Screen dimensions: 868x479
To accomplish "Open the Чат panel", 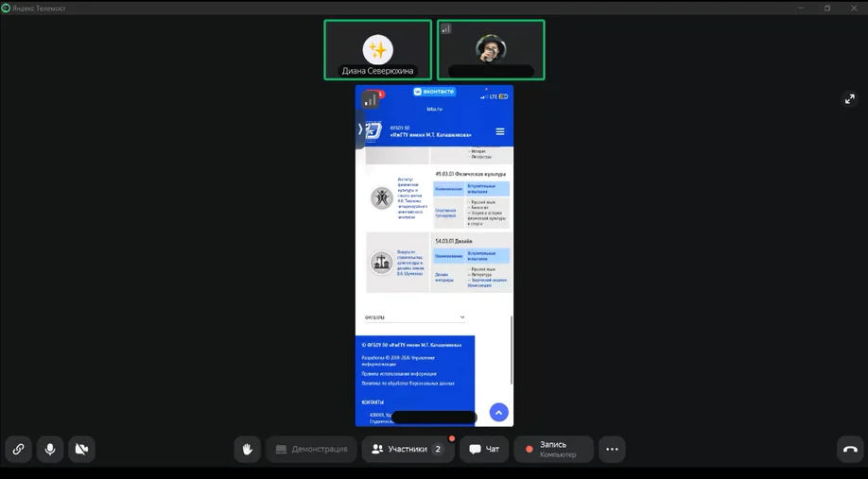I will pos(484,449).
